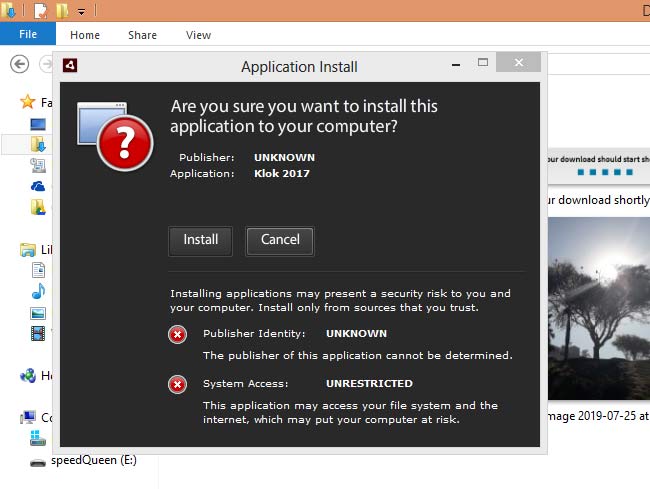The image size is (650, 489).
Task: Open Downloads folder icon under Favorites
Action: 38,144
